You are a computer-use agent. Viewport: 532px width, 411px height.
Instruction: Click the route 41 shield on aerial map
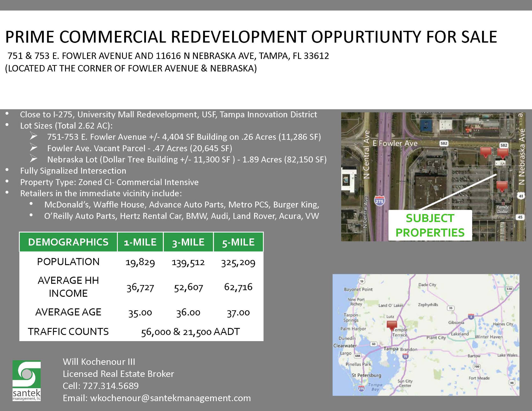click(521, 196)
